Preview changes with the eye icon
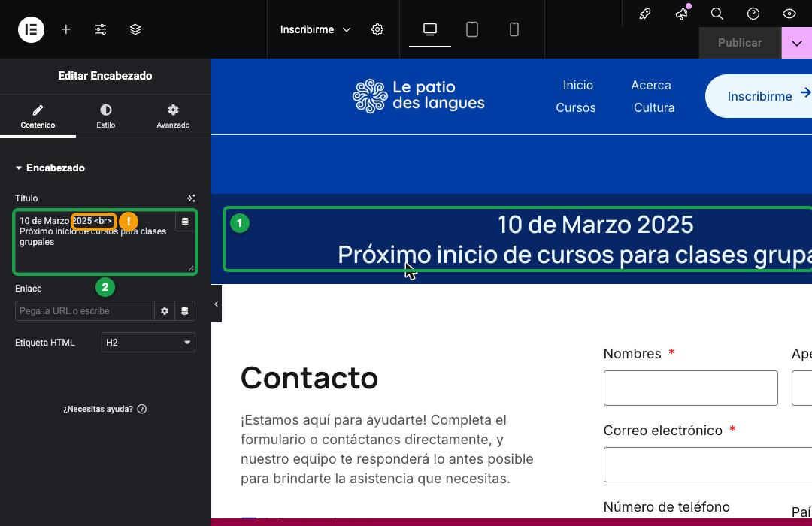The width and height of the screenshot is (812, 526). point(789,14)
